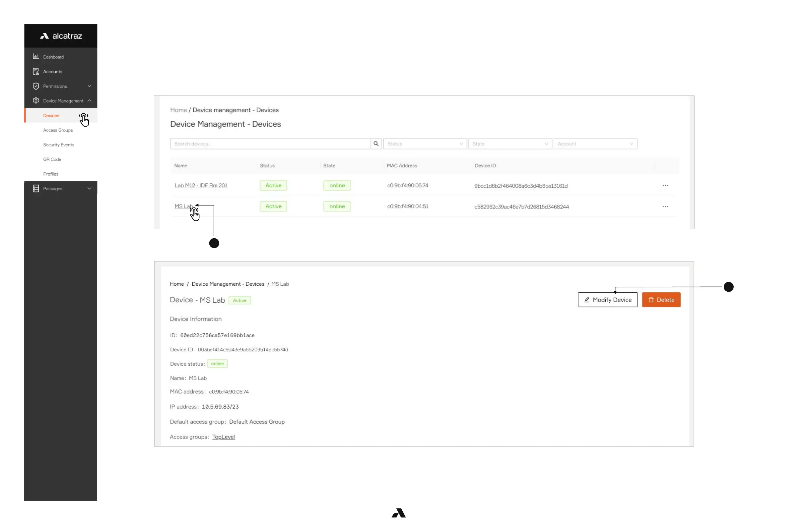Open more options for MS Lab row
Screen dimensions: 812x525
(665, 206)
